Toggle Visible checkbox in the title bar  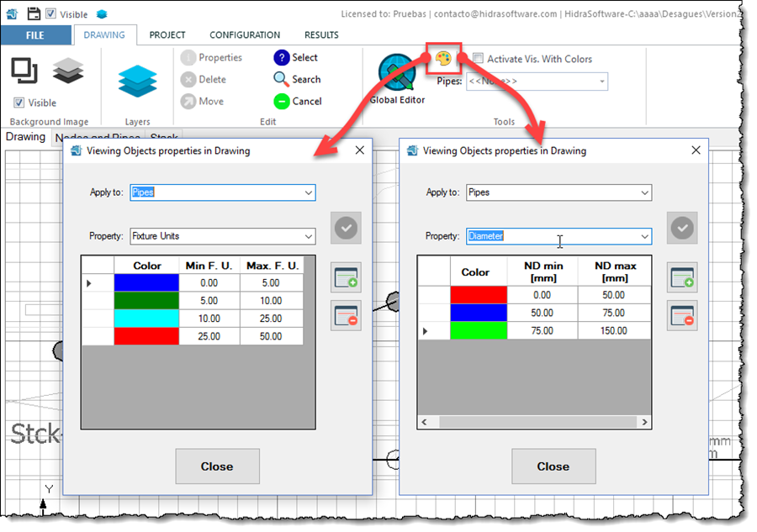(52, 13)
